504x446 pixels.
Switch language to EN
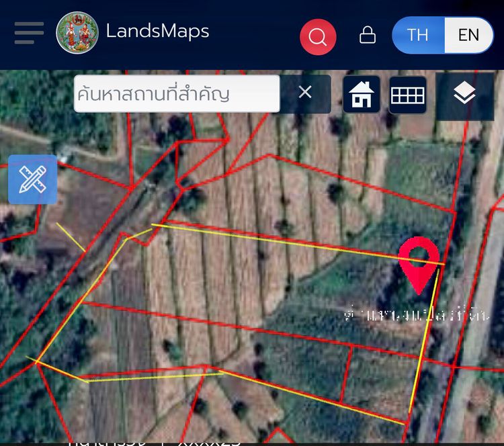[x=468, y=35]
